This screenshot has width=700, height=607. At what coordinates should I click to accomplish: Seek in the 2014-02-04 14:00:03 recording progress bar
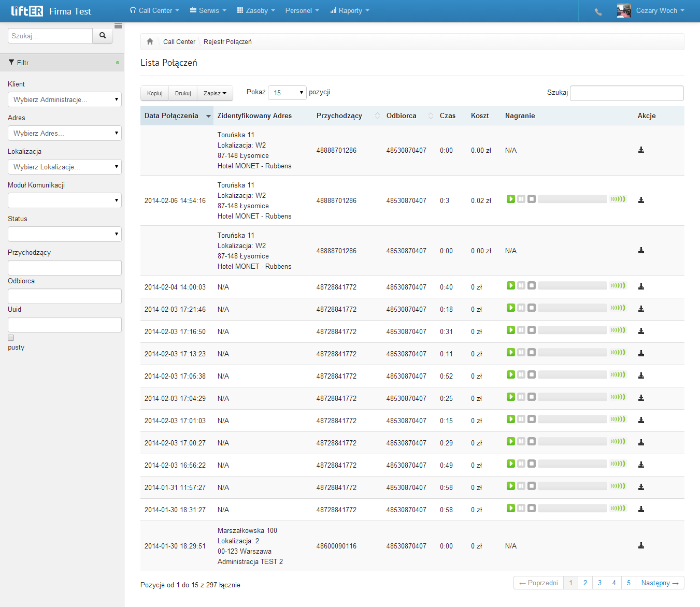573,285
